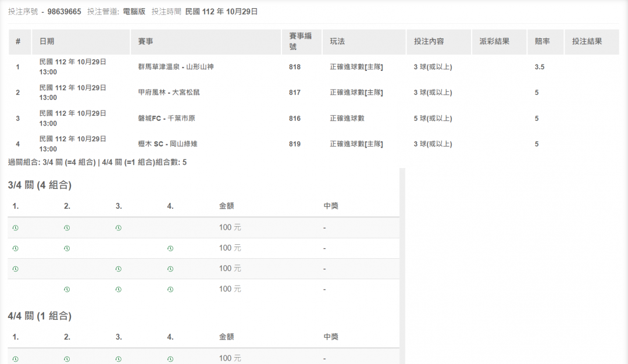
Task: Click match 3 pending clock in 3/4 combination 1-2-3 row
Action: [x=119, y=228]
